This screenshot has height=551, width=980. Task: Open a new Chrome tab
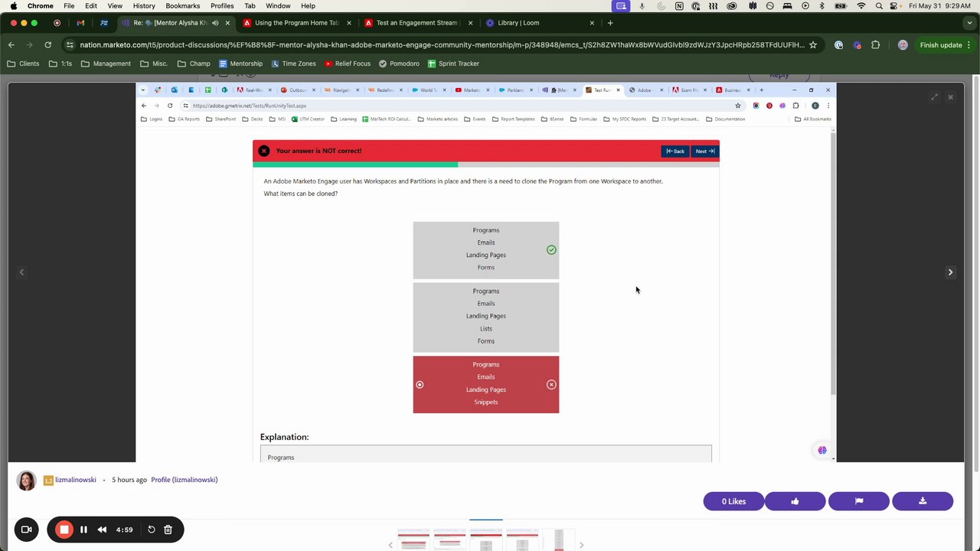point(610,23)
